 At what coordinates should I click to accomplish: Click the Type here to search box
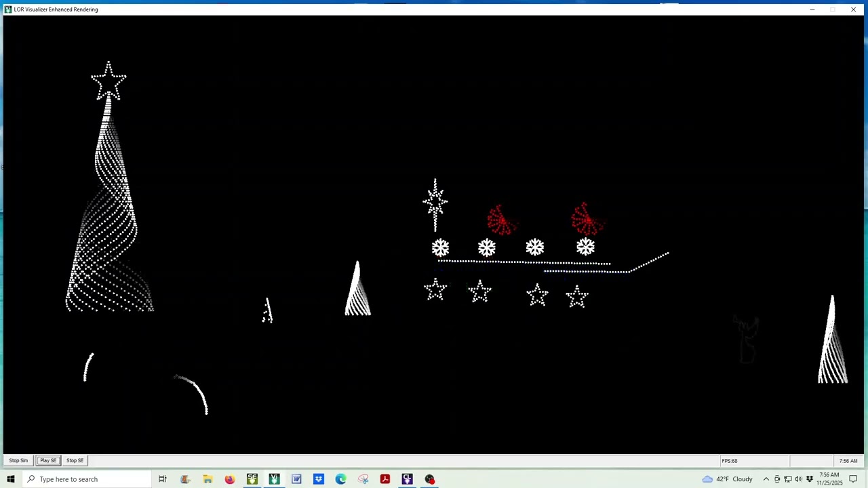point(86,479)
